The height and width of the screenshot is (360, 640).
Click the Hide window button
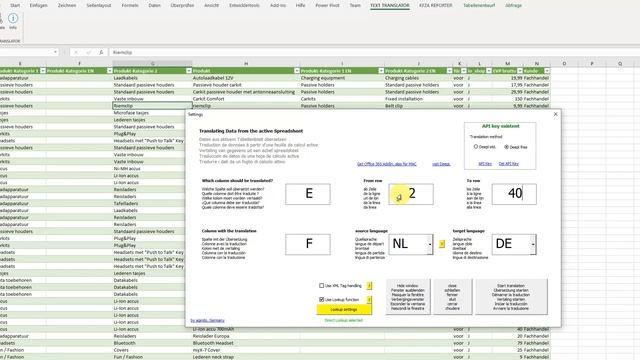pyautogui.click(x=408, y=297)
